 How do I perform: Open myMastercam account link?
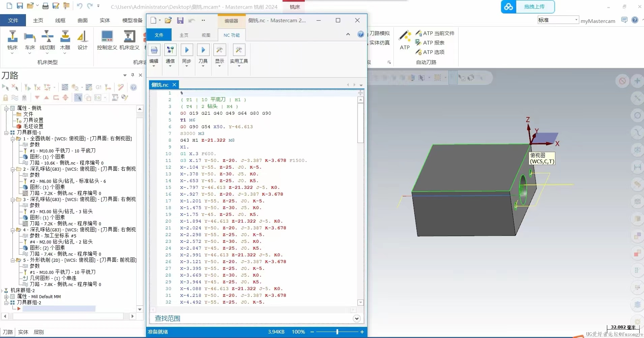[x=598, y=21]
